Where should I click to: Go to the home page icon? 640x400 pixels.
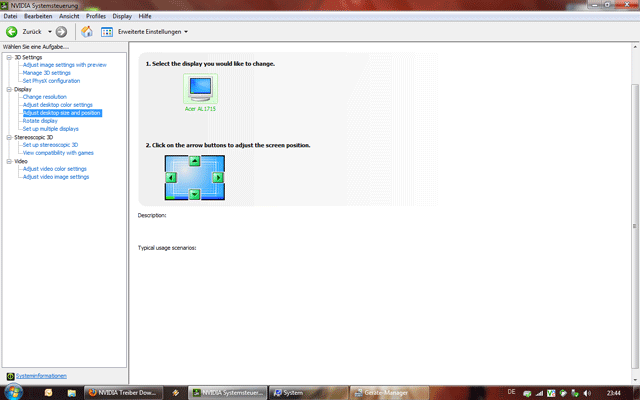click(x=87, y=31)
